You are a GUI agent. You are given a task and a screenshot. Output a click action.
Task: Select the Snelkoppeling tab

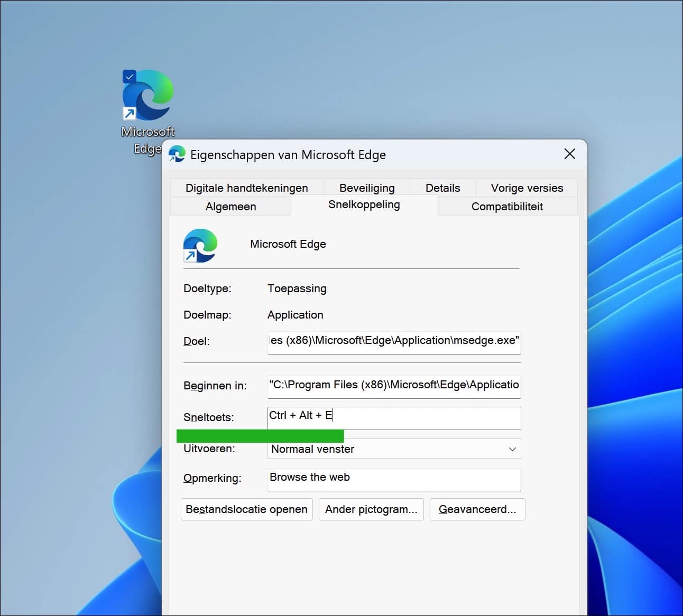click(364, 205)
